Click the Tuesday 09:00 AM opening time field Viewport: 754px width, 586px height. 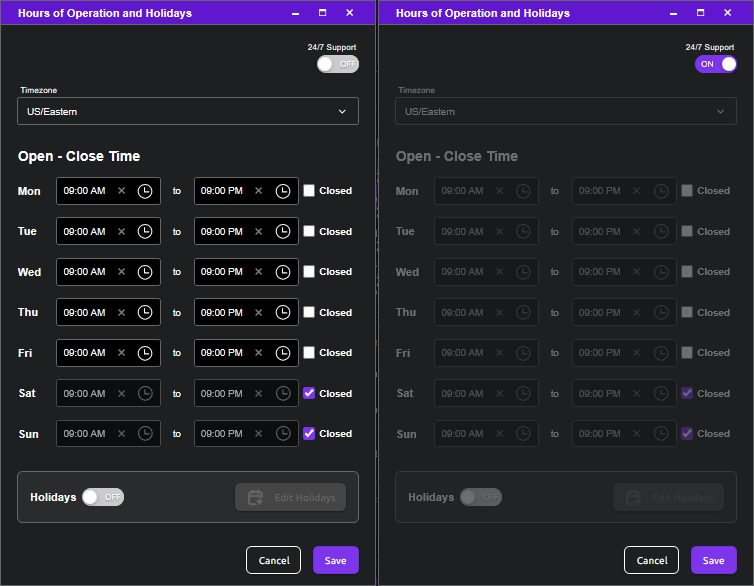point(108,231)
